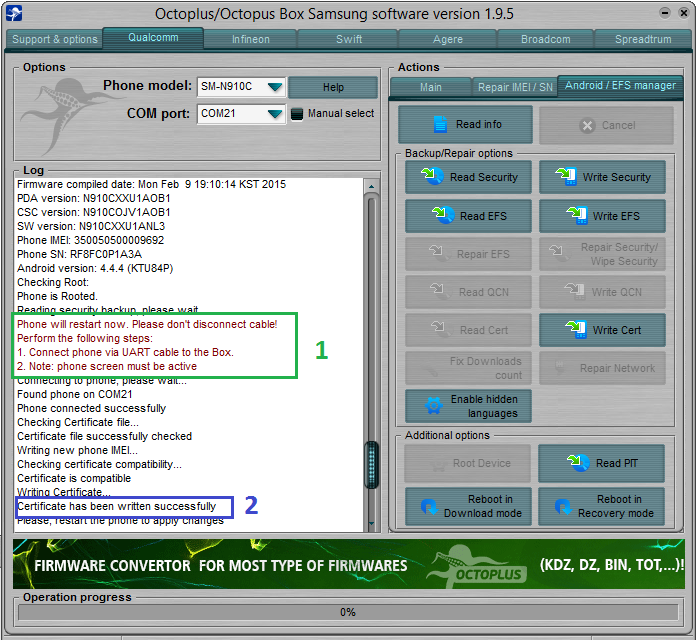
Task: Click the Write EFS icon
Action: coord(577,215)
